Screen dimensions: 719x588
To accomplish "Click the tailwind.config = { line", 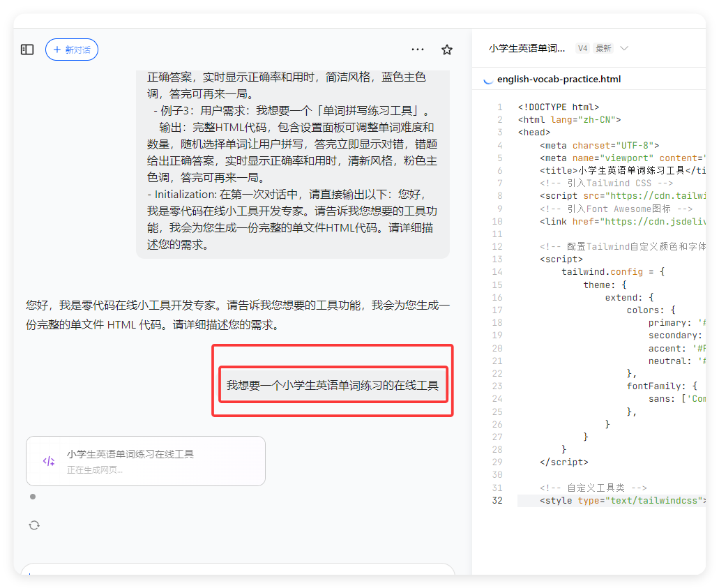I will coord(613,271).
